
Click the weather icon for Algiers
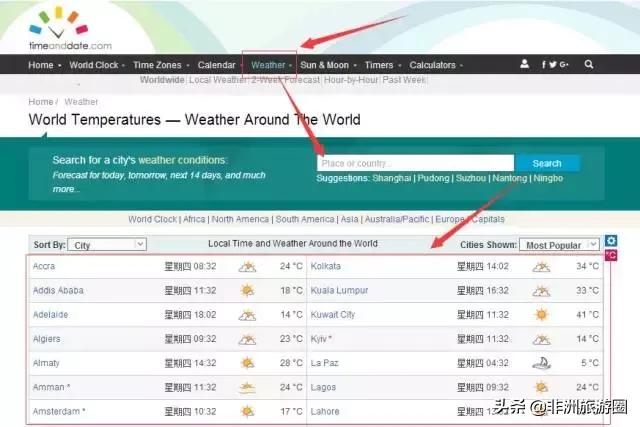[247, 339]
